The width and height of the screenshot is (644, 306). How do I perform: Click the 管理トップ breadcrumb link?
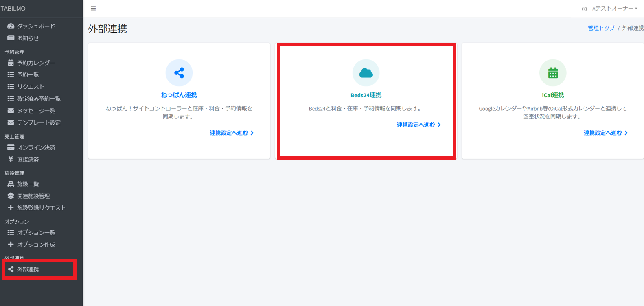tap(601, 28)
